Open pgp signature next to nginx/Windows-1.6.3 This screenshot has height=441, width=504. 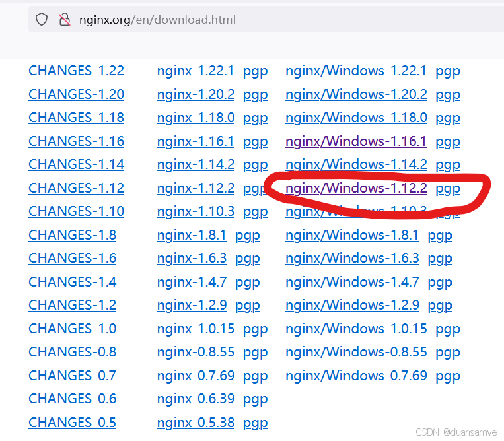tap(440, 259)
